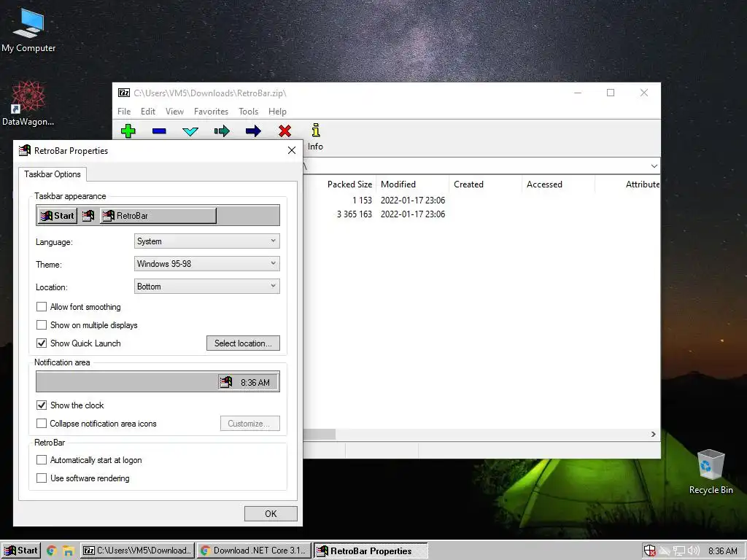Switch to the 7-Zip Downloads taskbar button
747x560 pixels.
138,551
